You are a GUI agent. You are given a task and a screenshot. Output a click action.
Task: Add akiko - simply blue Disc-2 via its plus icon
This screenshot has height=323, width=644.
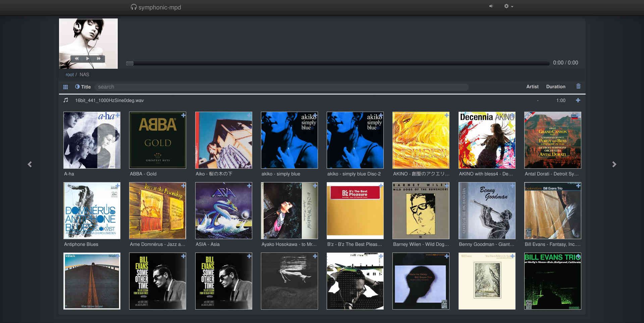click(x=381, y=115)
